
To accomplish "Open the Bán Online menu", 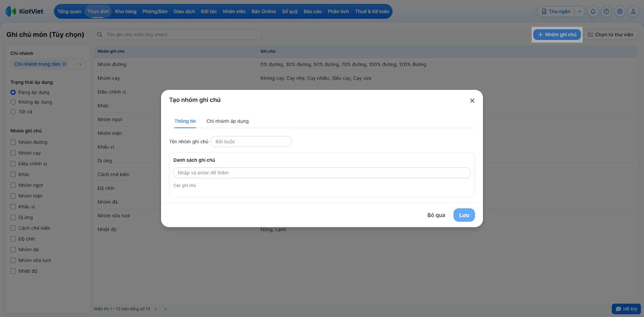I will point(264,11).
